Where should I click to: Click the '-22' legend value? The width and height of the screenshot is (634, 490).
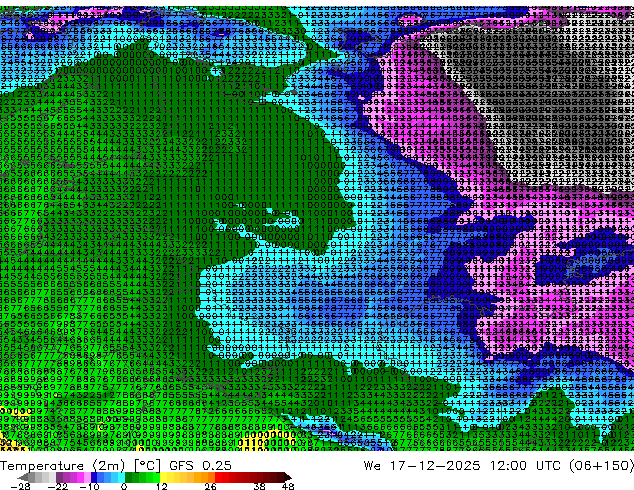[57, 486]
